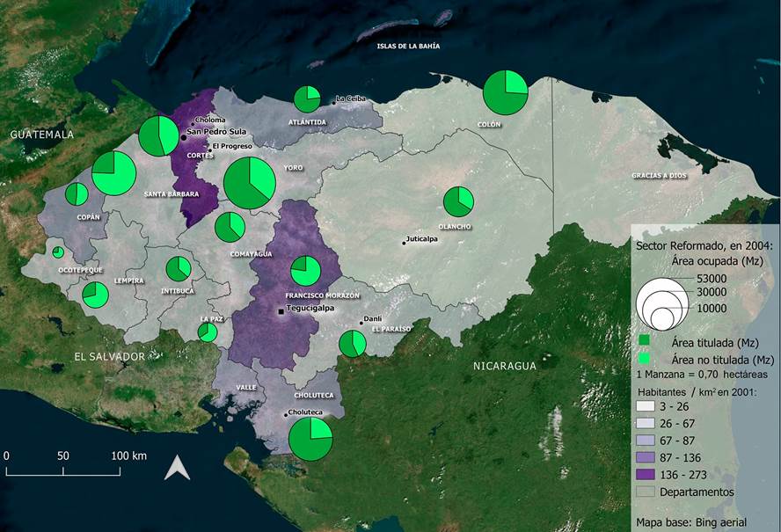Select the Colón pie chart symbol

pyautogui.click(x=506, y=92)
